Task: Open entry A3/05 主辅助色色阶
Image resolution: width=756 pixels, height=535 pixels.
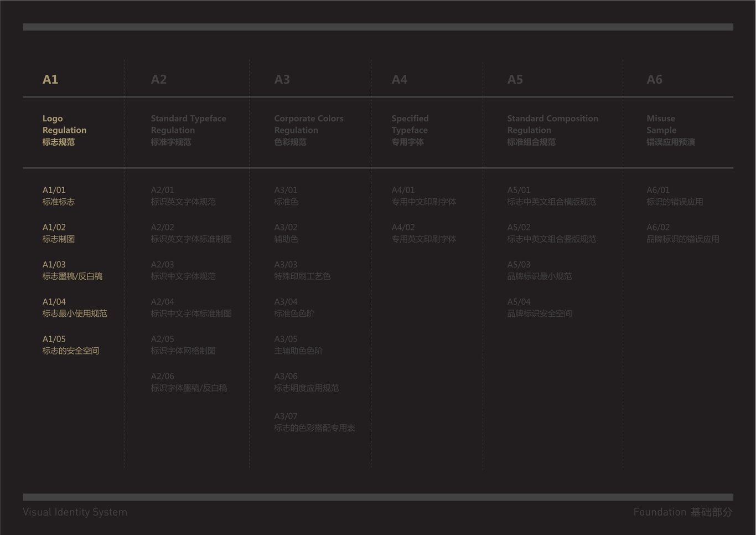Action: point(298,344)
